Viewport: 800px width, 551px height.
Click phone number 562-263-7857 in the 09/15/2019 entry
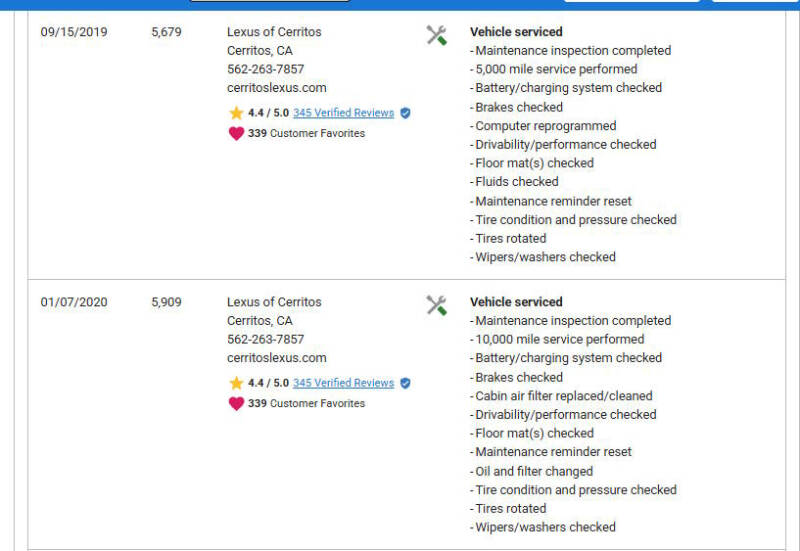point(265,69)
